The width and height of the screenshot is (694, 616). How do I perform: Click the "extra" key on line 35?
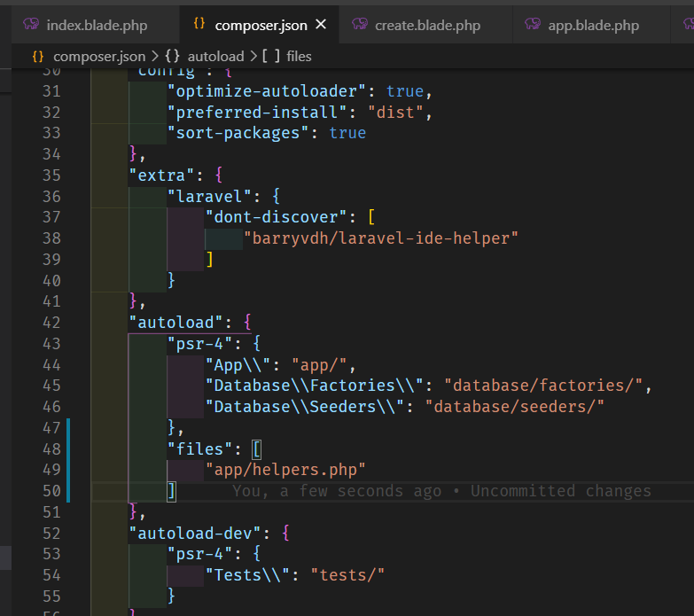coord(161,175)
